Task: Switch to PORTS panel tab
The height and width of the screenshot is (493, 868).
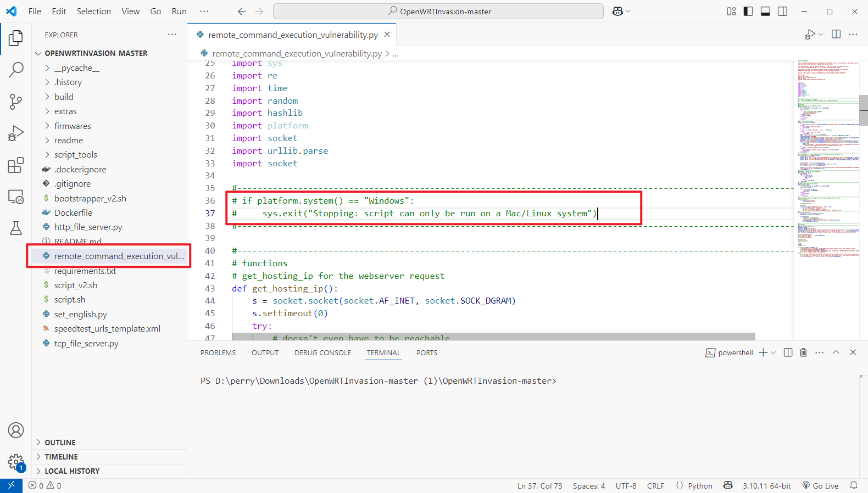Action: 427,353
